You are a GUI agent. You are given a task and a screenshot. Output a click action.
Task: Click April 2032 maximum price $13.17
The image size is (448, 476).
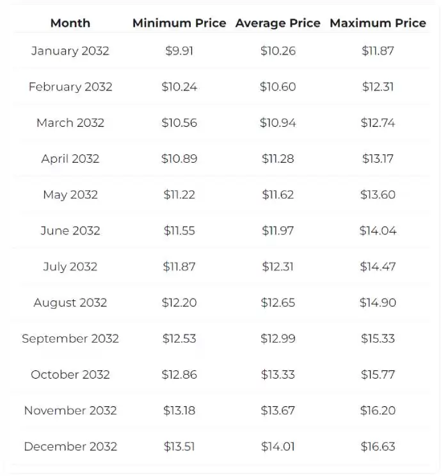click(x=378, y=158)
